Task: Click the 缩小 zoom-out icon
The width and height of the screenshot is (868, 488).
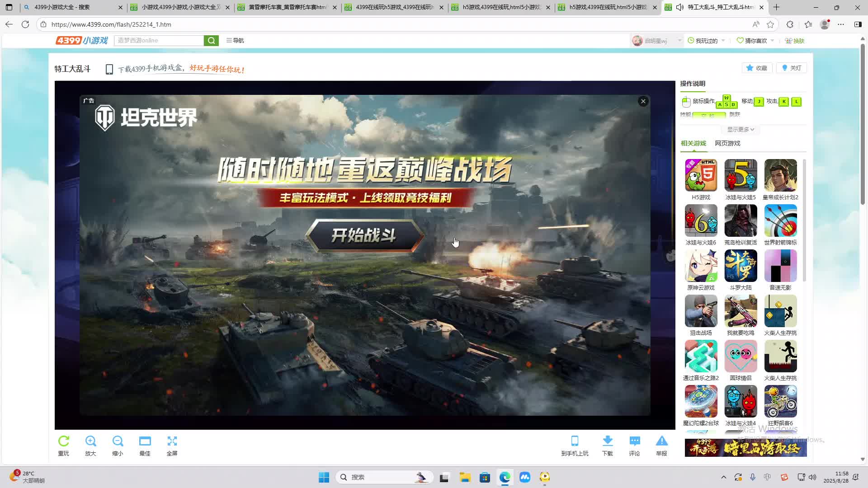Action: click(118, 441)
